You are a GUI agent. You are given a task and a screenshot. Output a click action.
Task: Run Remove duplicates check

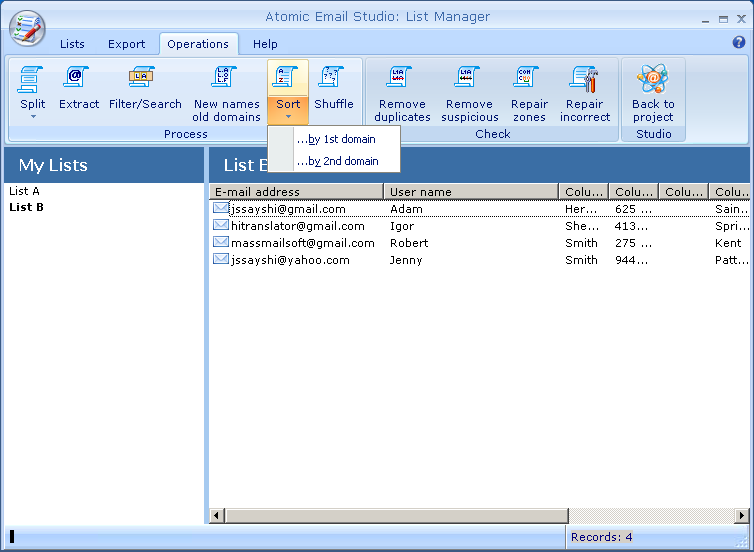coord(402,92)
